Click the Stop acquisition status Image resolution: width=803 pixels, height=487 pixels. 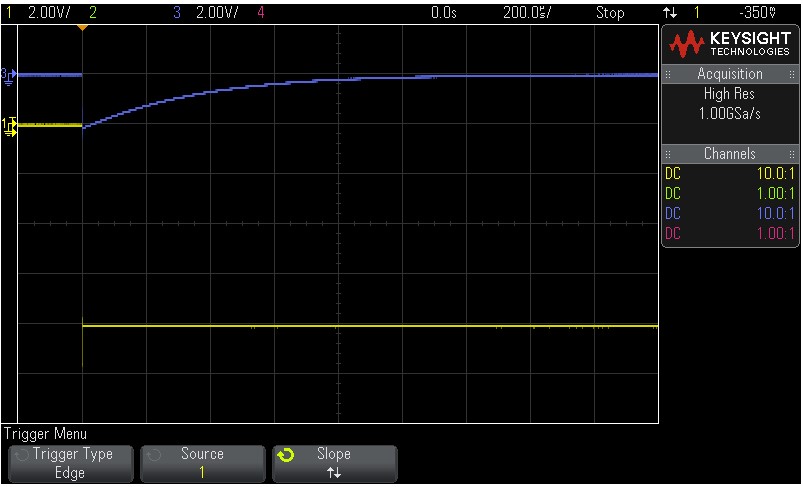[610, 13]
